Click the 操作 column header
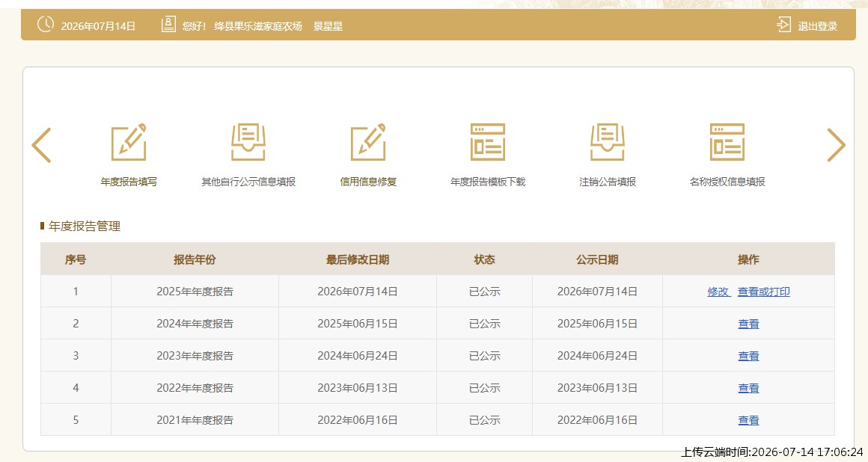868x462 pixels. tap(748, 259)
